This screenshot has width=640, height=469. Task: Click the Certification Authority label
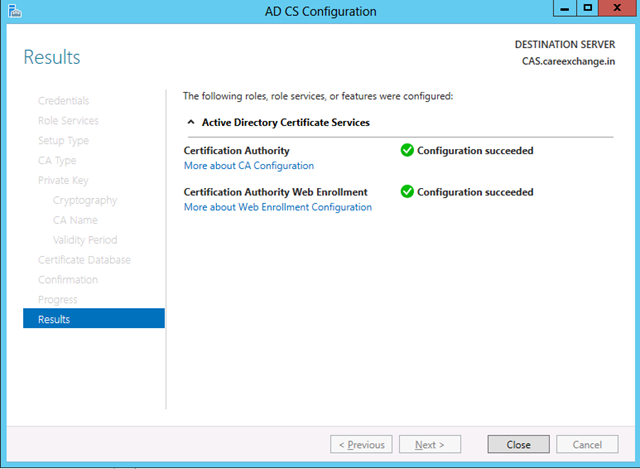236,151
